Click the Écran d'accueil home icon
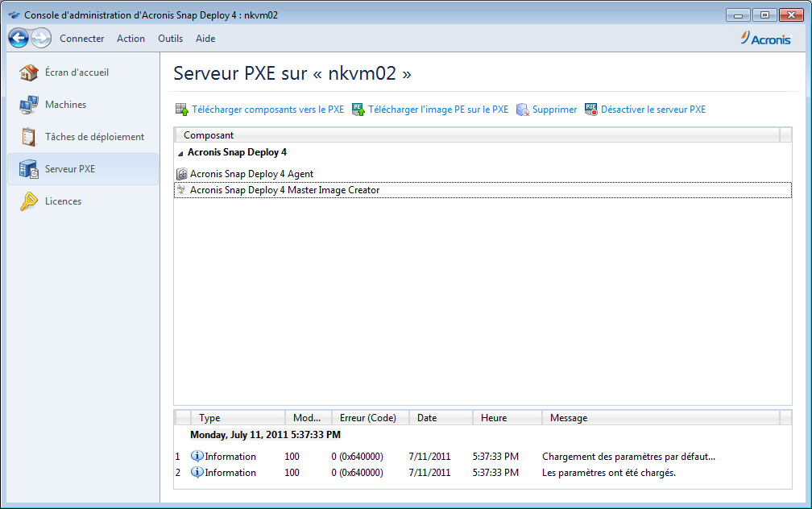Image resolution: width=812 pixels, height=509 pixels. click(29, 72)
